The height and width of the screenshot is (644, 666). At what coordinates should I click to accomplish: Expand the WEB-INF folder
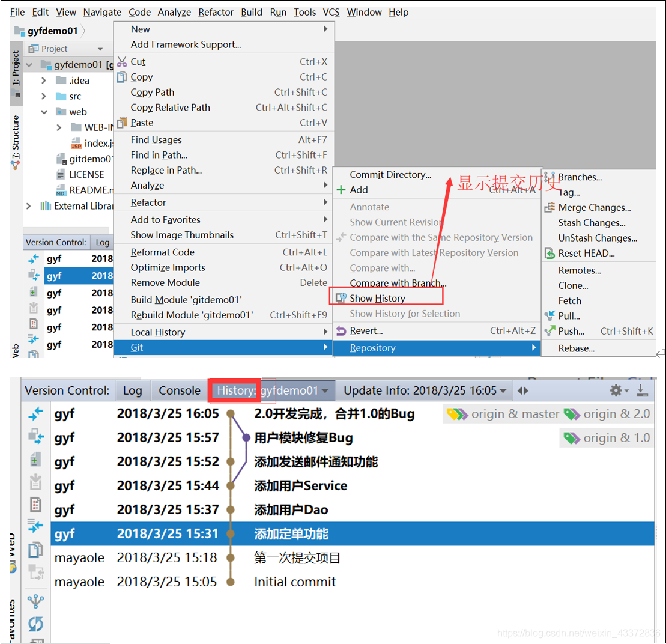(59, 127)
